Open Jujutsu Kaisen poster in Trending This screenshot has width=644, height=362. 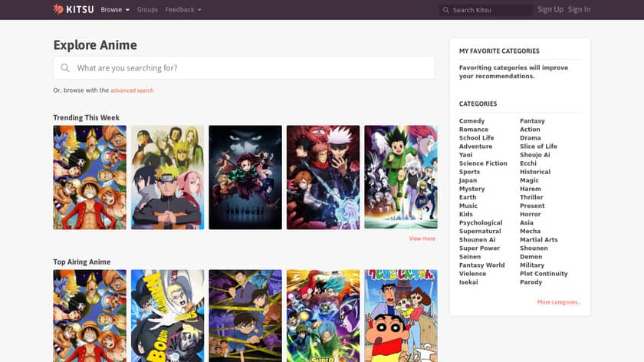(324, 177)
